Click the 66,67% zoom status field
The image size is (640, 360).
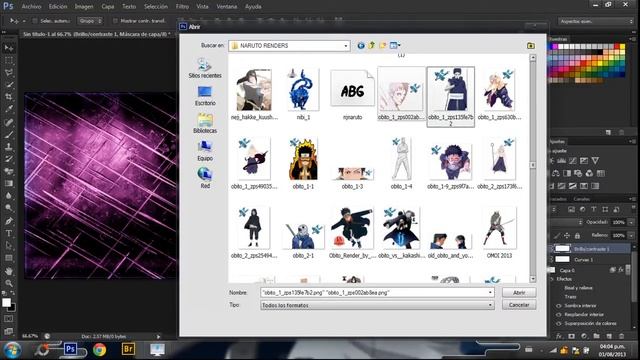click(30, 336)
